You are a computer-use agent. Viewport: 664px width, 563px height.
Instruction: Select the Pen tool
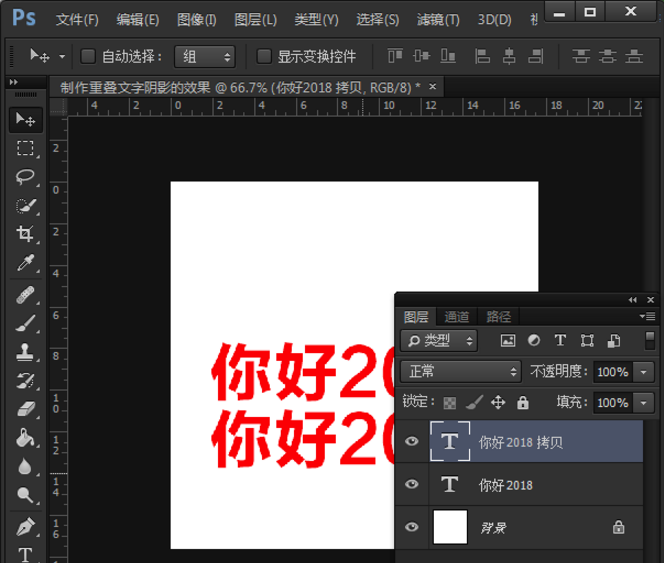25,526
